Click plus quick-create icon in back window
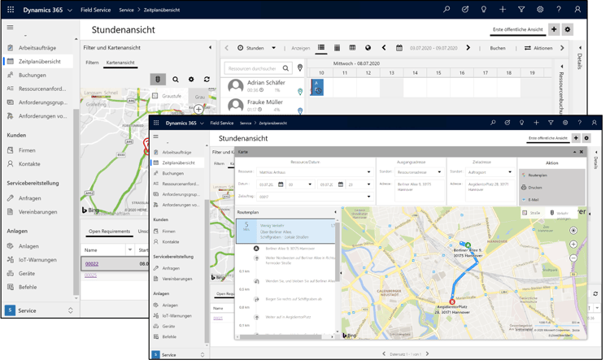Viewport: 610px width, 364px height. point(503,9)
